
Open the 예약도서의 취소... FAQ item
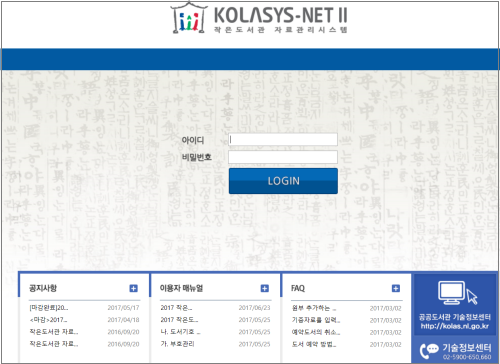coord(316,332)
